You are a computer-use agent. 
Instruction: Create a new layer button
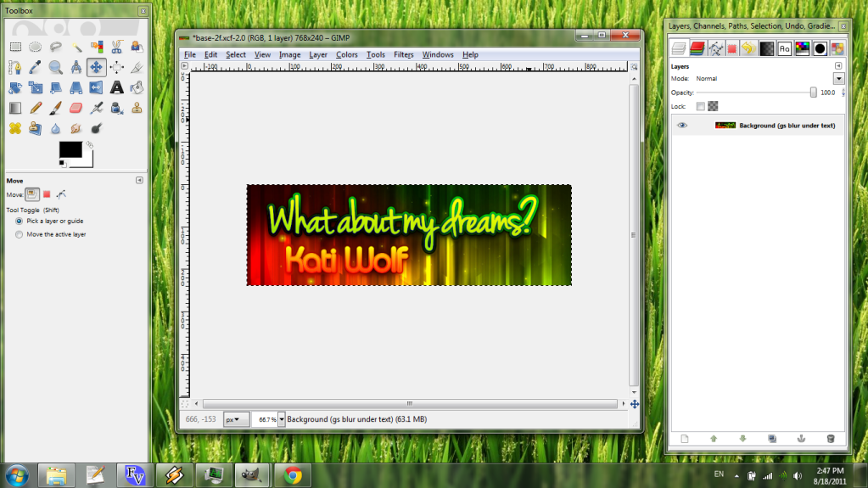tap(684, 439)
